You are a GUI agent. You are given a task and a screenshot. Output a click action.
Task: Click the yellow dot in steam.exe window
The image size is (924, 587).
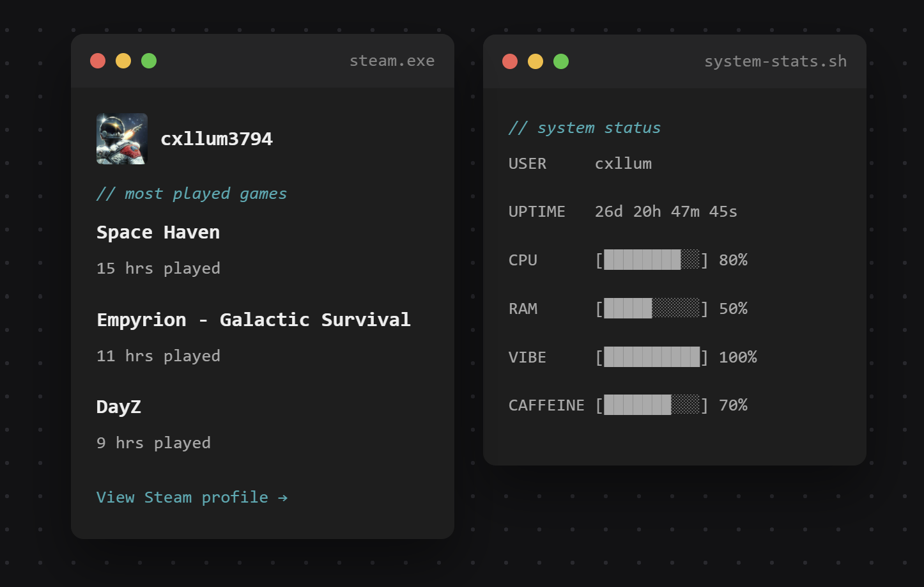click(x=123, y=61)
